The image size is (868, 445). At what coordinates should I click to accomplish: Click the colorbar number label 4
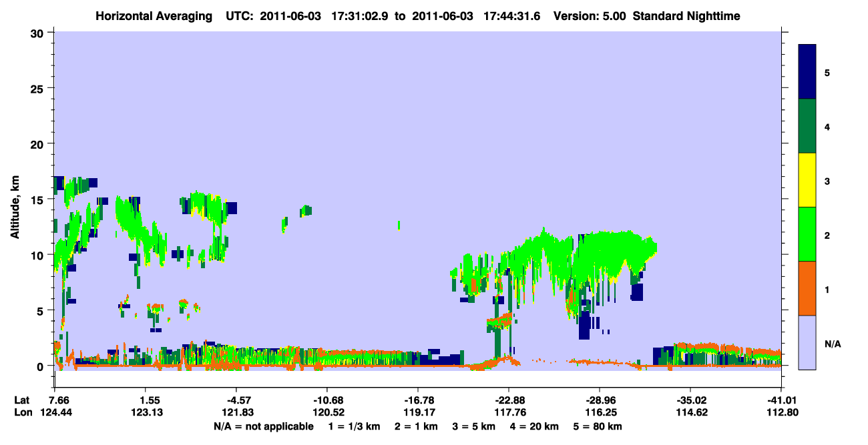[827, 126]
